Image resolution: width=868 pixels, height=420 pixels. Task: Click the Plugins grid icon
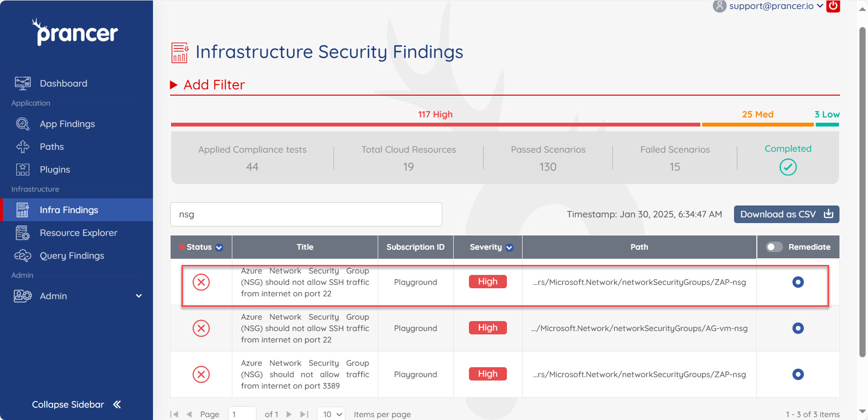23,169
